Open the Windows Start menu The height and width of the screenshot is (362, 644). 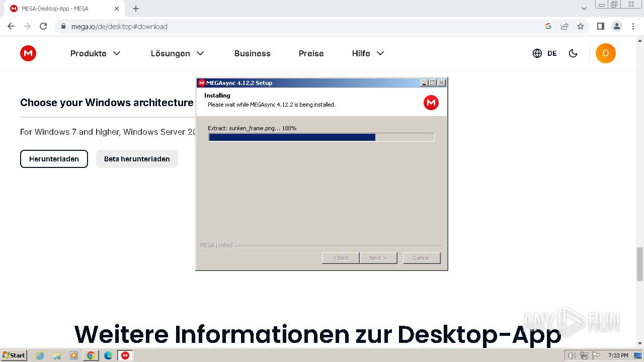click(x=14, y=355)
